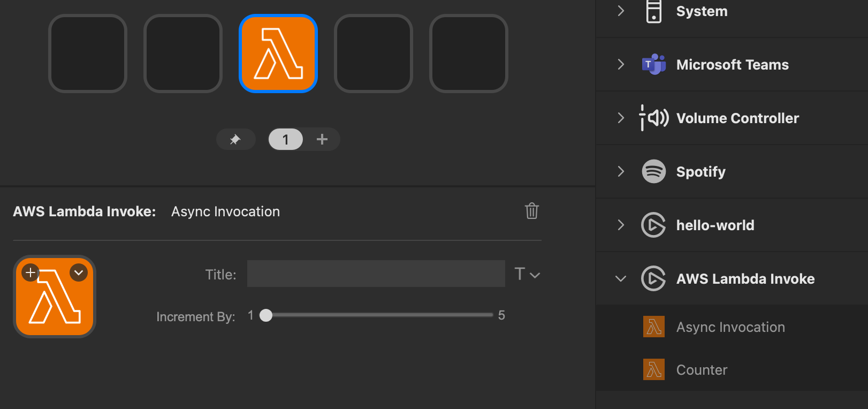Image resolution: width=868 pixels, height=409 pixels.
Task: Pin the current page
Action: 235,139
